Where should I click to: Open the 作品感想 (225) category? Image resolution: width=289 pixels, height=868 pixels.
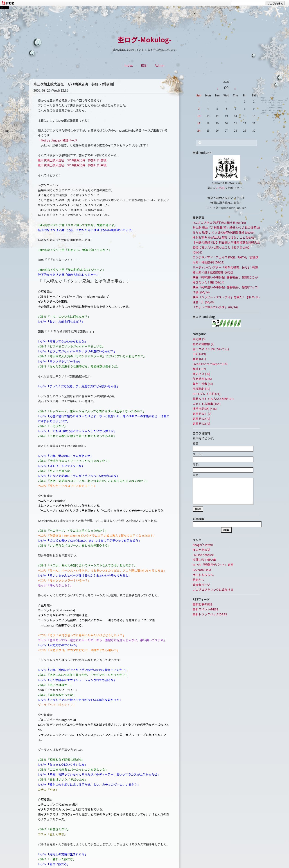[x=202, y=379]
